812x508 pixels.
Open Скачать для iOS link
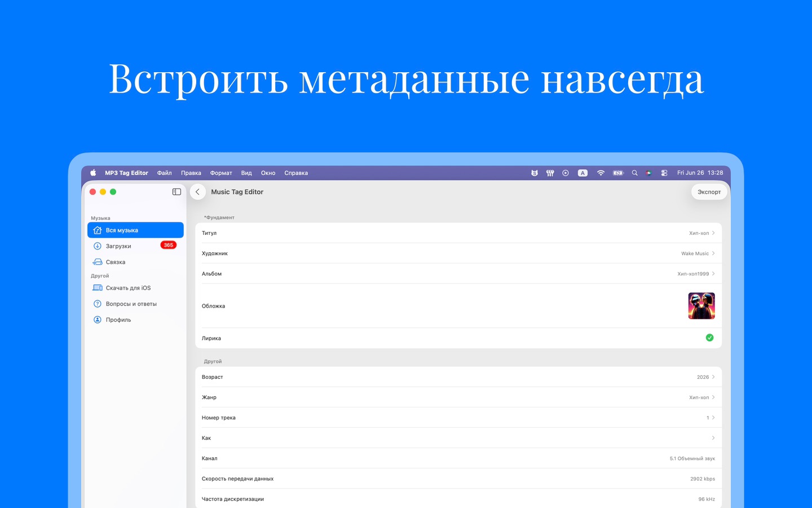click(x=135, y=288)
